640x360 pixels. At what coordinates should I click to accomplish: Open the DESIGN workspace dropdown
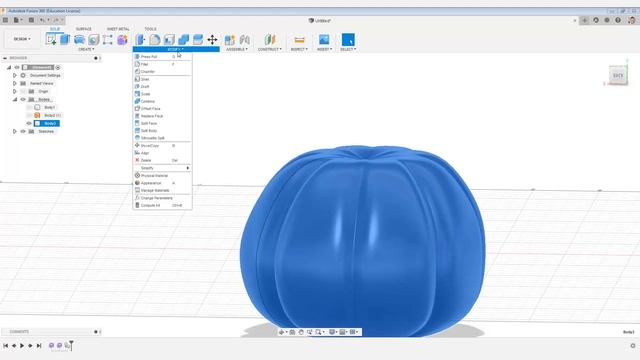click(22, 39)
